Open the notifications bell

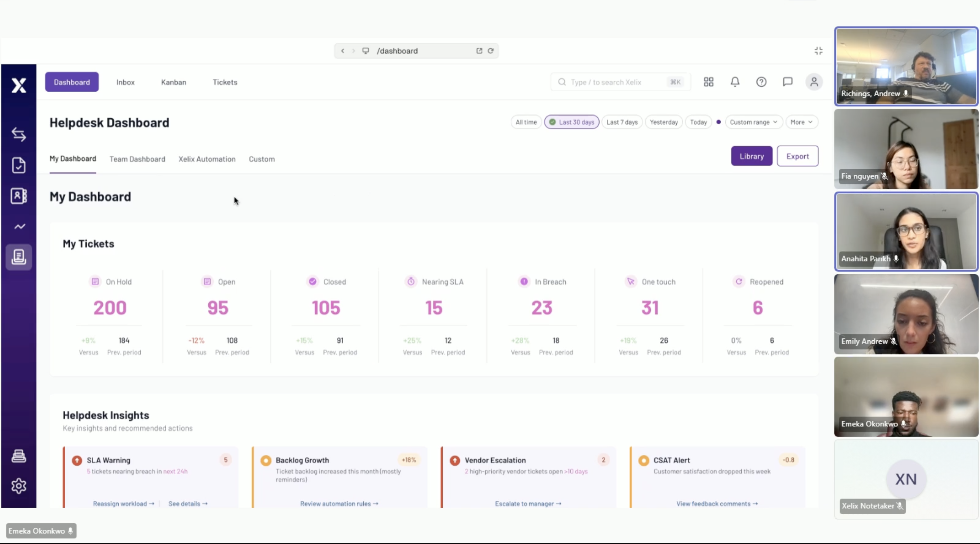[x=735, y=82]
